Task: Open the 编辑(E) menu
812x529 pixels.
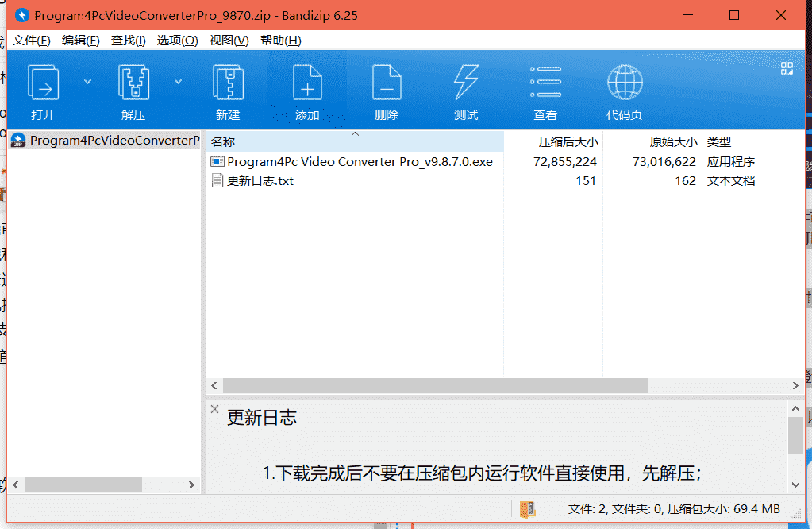Action: tap(81, 41)
